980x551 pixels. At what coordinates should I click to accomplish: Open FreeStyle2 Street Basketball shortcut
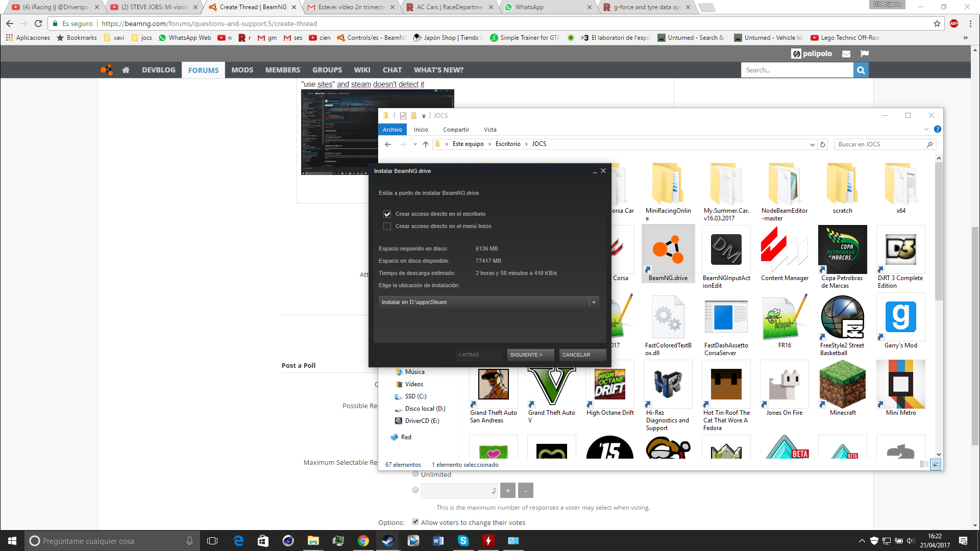[842, 324]
